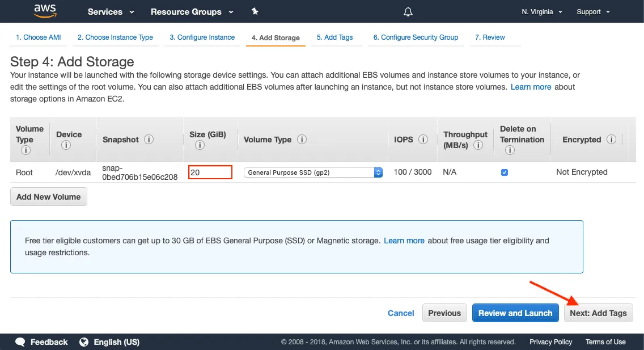The height and width of the screenshot is (350, 644).
Task: Open the notifications bell in the top bar
Action: (408, 11)
